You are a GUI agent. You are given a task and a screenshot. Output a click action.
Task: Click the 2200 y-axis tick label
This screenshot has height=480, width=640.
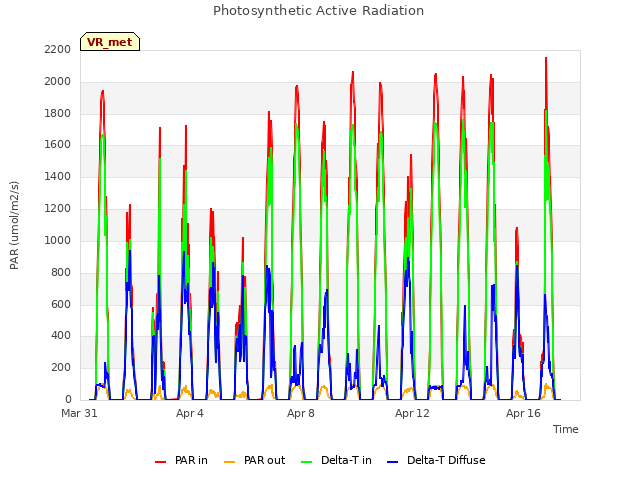point(58,49)
